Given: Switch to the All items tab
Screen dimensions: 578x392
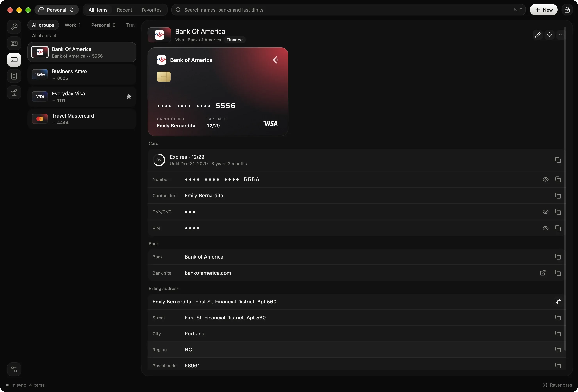Looking at the screenshot, I should [x=98, y=10].
